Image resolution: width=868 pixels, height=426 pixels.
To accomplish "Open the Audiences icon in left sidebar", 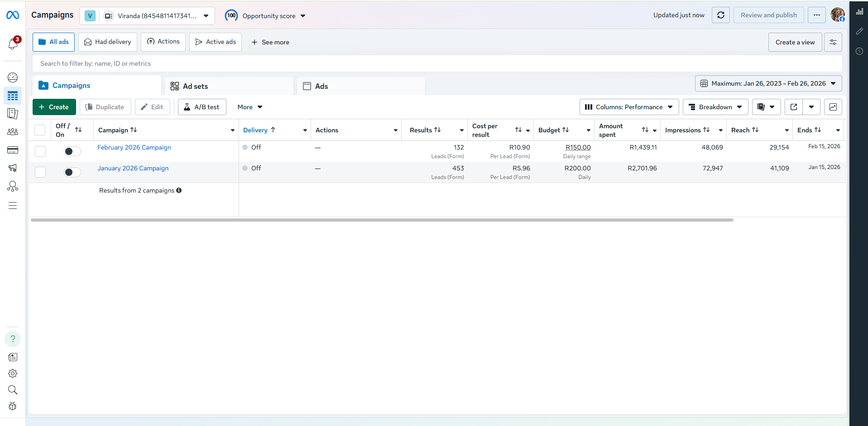I will [x=13, y=131].
